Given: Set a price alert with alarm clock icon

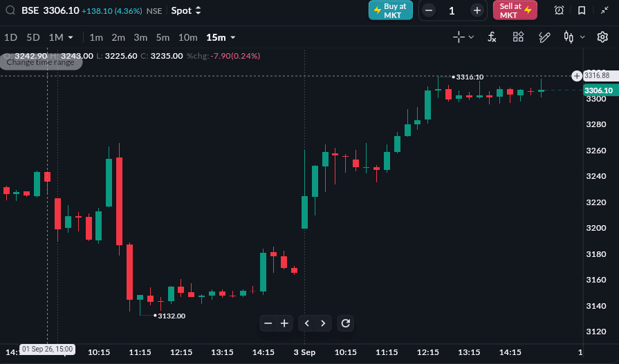Looking at the screenshot, I should [559, 10].
